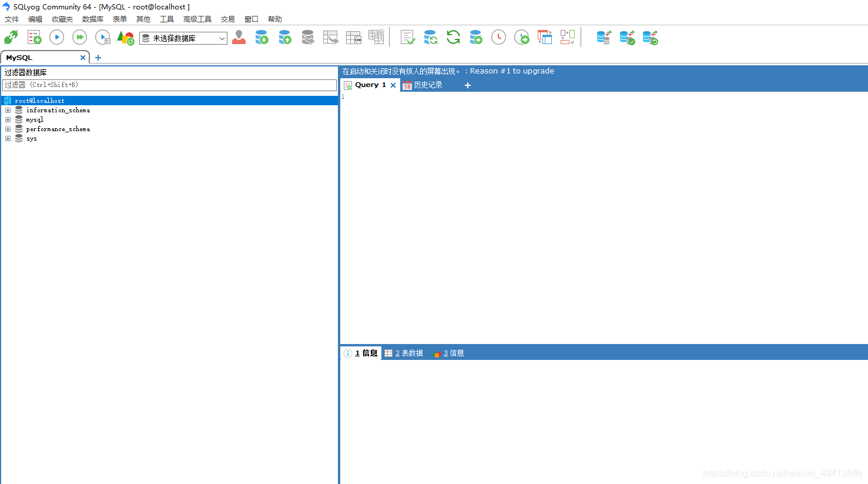Click the databases with green checkmark icon

(x=627, y=38)
